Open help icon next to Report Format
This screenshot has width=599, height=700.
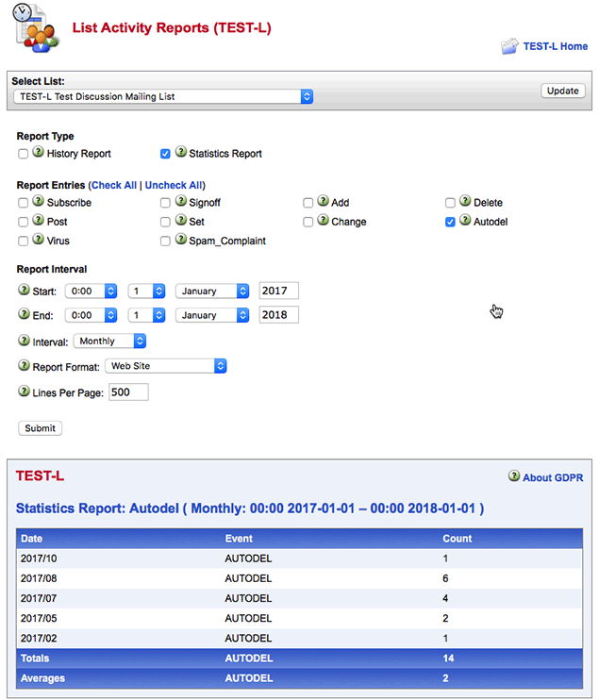pyautogui.click(x=24, y=366)
